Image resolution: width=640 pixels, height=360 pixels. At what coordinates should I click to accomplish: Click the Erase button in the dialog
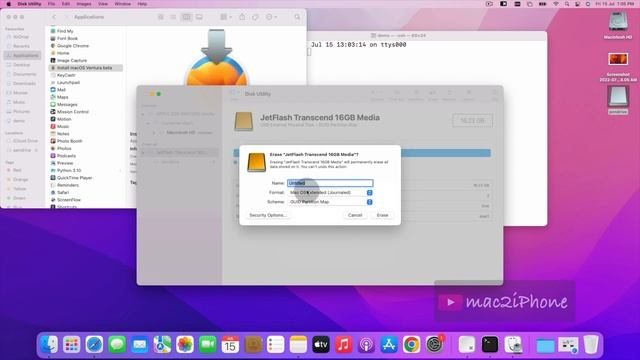tap(382, 215)
